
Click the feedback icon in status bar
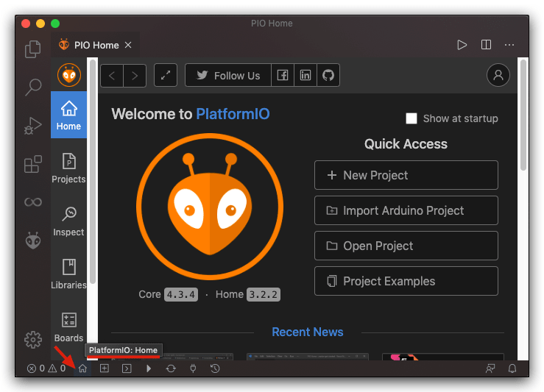pyautogui.click(x=490, y=368)
